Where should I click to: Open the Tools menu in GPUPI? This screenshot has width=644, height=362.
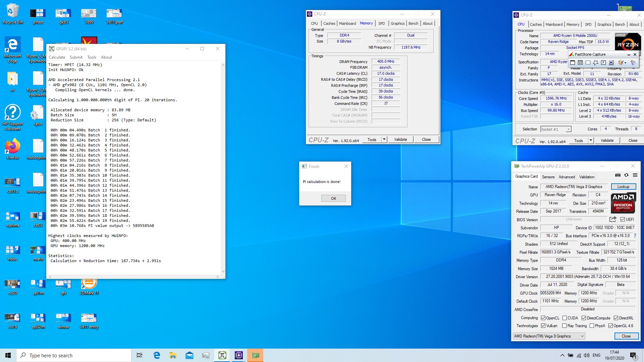click(92, 57)
